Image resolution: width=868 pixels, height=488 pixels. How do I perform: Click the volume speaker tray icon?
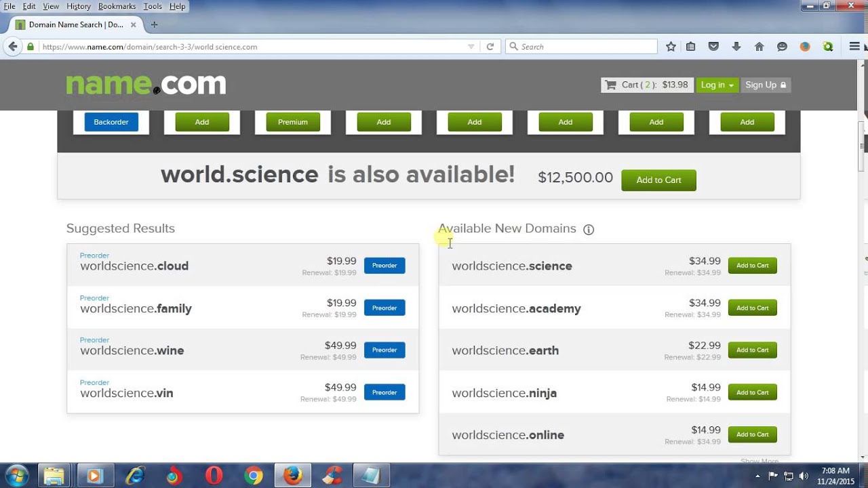click(804, 476)
